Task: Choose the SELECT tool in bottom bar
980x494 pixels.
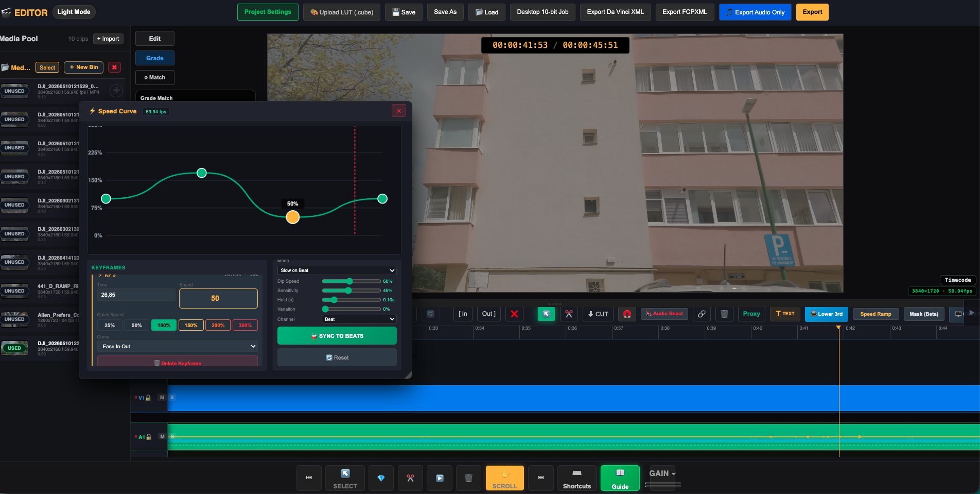Action: pos(345,478)
